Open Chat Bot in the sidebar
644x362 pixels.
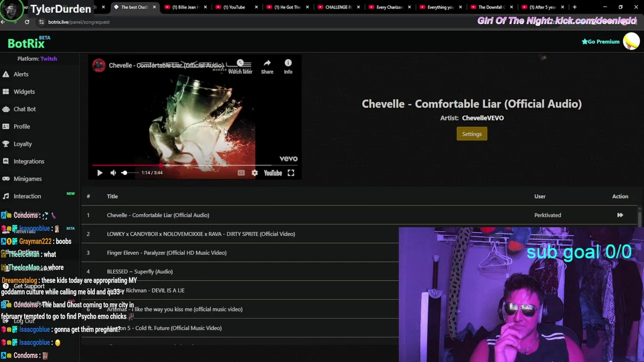point(25,109)
